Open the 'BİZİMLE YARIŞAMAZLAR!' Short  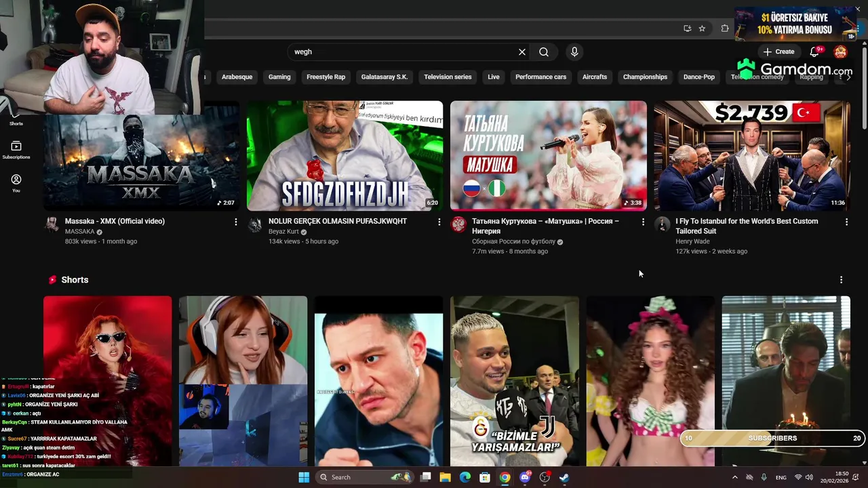point(515,381)
